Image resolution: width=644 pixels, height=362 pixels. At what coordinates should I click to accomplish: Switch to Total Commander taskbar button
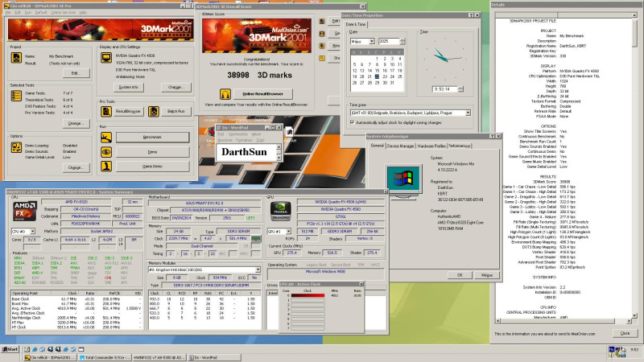(105, 358)
